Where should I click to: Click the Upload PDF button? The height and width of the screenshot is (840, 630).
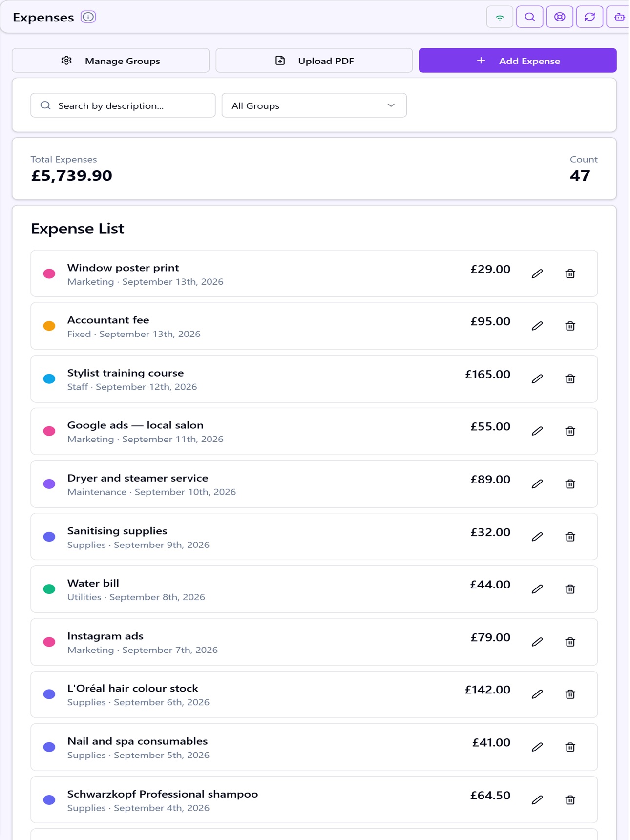click(x=314, y=61)
